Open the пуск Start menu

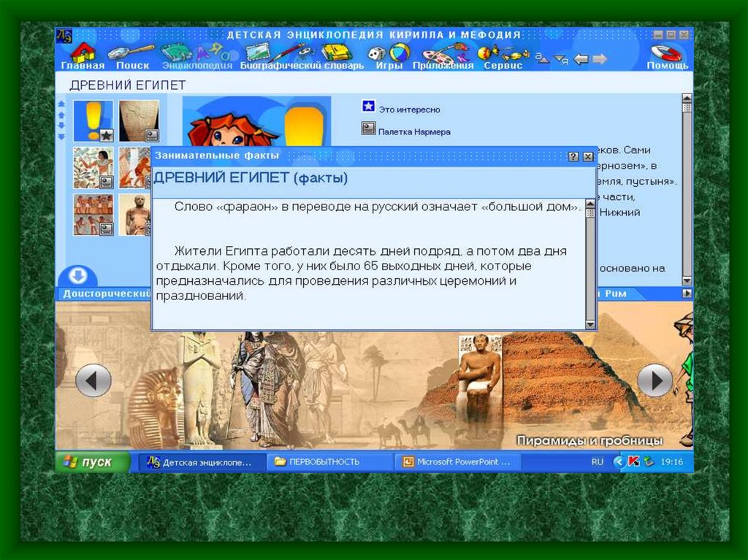pos(93,461)
